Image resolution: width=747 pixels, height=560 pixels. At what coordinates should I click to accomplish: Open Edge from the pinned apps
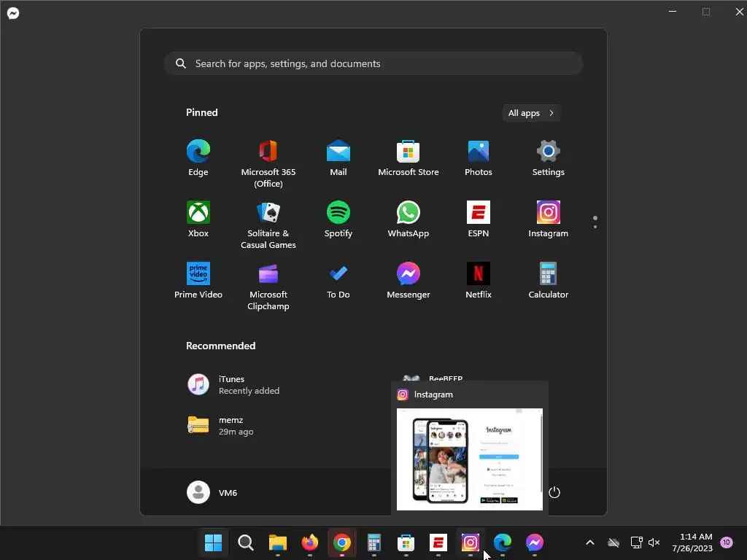(x=198, y=158)
